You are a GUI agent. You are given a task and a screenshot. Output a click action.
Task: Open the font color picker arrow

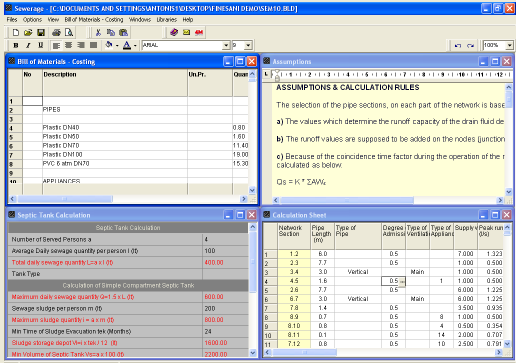click(x=135, y=45)
